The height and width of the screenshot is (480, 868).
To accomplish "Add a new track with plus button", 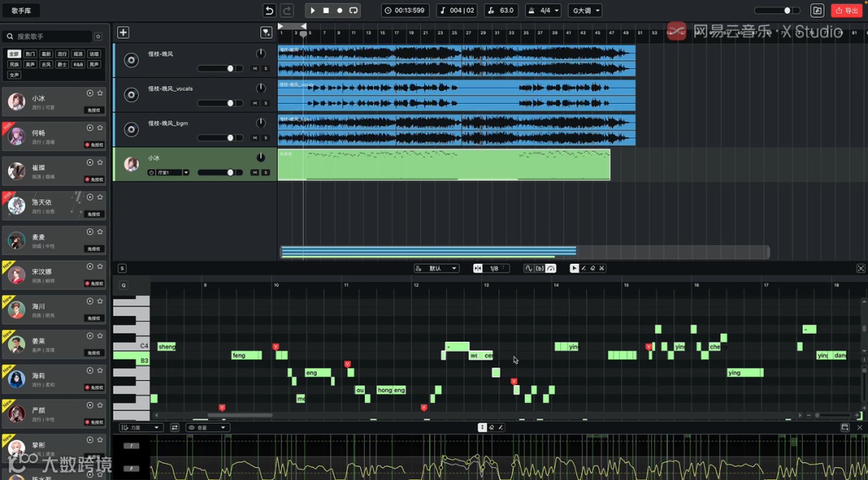I will (x=123, y=33).
